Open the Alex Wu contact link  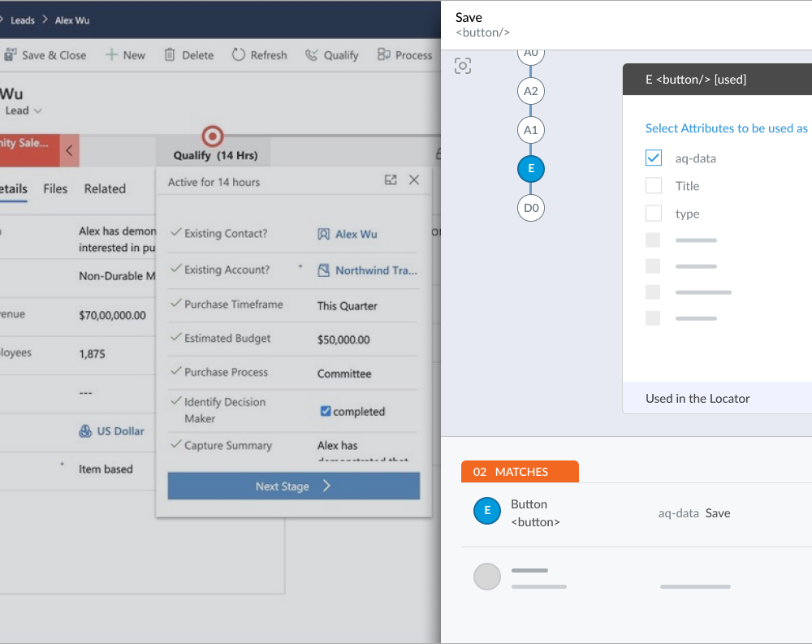356,234
